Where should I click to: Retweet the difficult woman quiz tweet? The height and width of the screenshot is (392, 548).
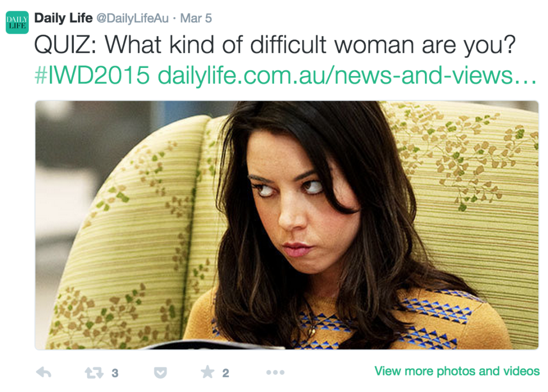[94, 373]
